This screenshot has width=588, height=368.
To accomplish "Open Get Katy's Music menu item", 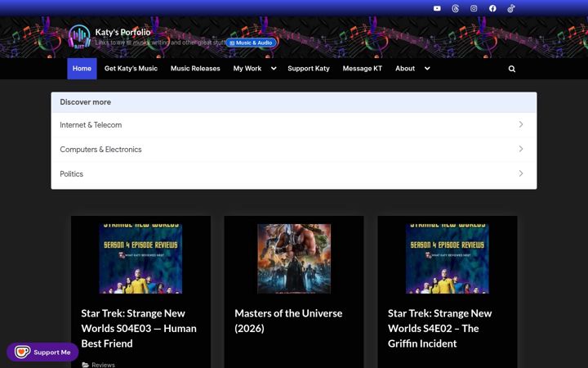I will click(x=131, y=69).
